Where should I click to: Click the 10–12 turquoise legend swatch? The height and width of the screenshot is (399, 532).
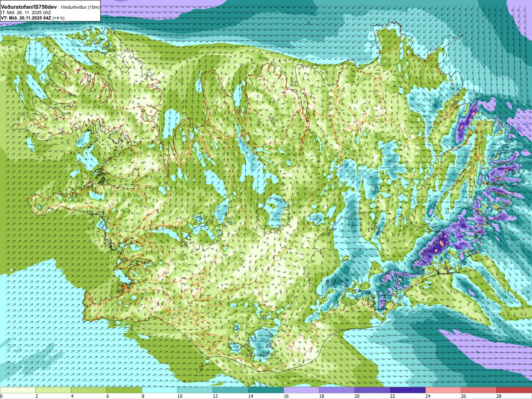(x=195, y=390)
